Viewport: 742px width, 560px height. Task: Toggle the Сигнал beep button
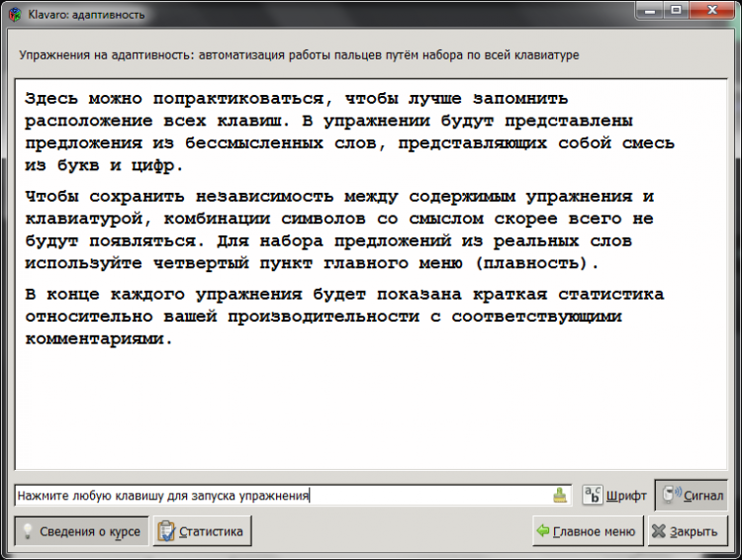pos(692,495)
